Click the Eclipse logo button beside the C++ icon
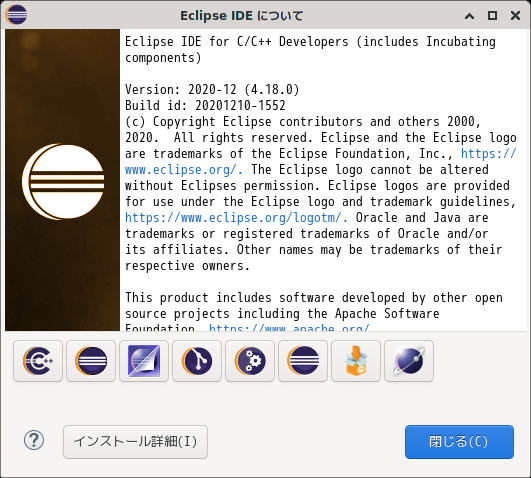 (x=91, y=361)
